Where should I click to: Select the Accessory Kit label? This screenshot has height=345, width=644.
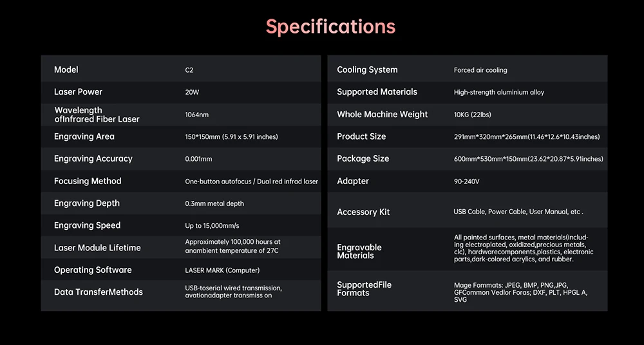coord(363,212)
